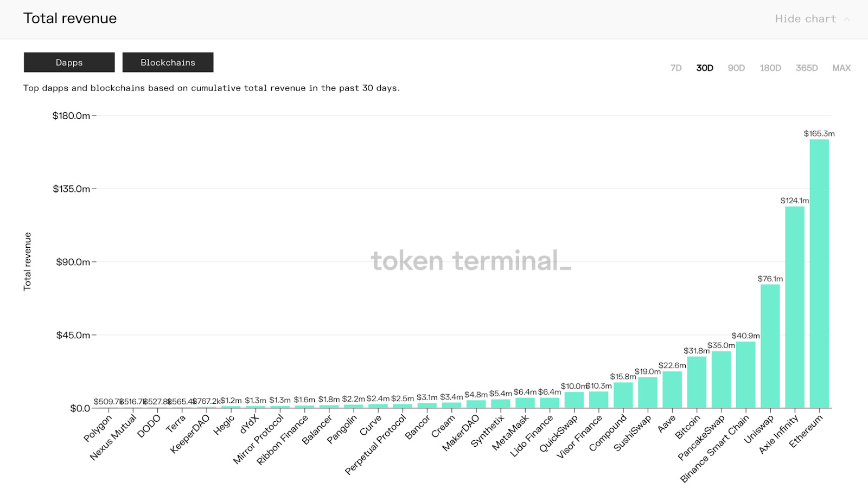The image size is (868, 489).
Task: Toggle the Blockchains filter button
Action: [x=168, y=62]
